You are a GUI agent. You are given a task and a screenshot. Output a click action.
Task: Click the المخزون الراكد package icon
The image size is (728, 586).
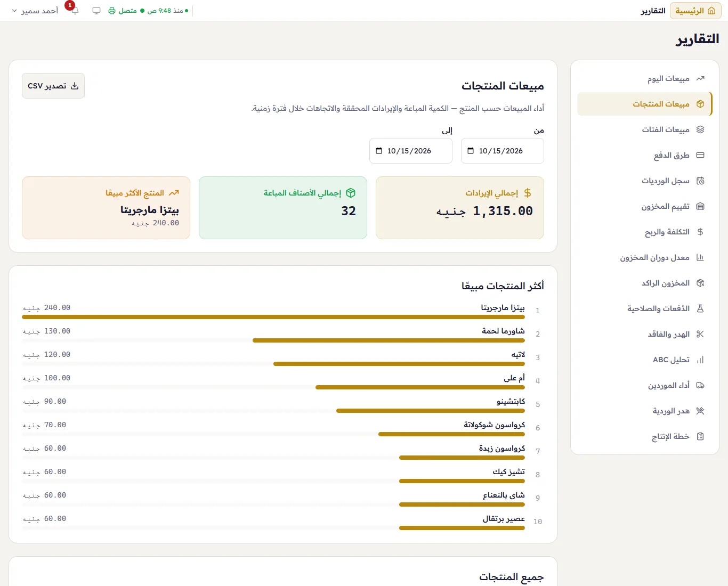pos(700,283)
